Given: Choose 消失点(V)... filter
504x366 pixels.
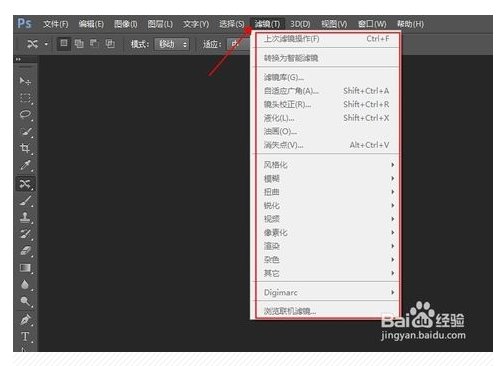Looking at the screenshot, I should (327, 145).
